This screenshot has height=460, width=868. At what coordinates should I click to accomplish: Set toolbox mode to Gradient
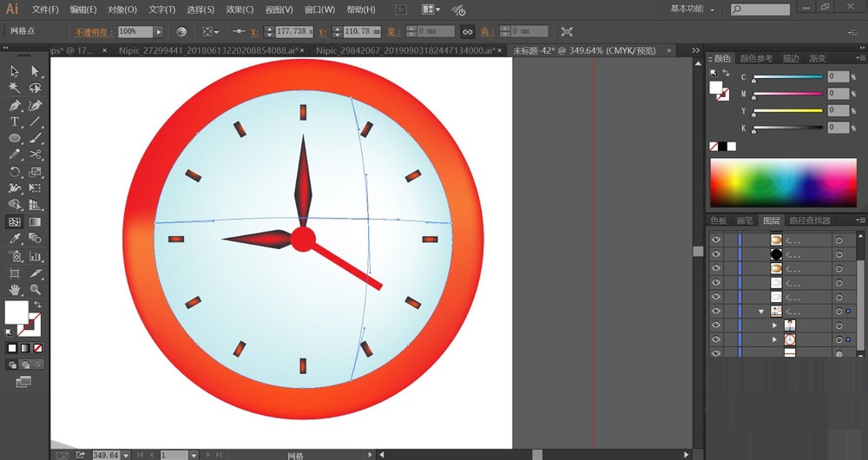(25, 348)
